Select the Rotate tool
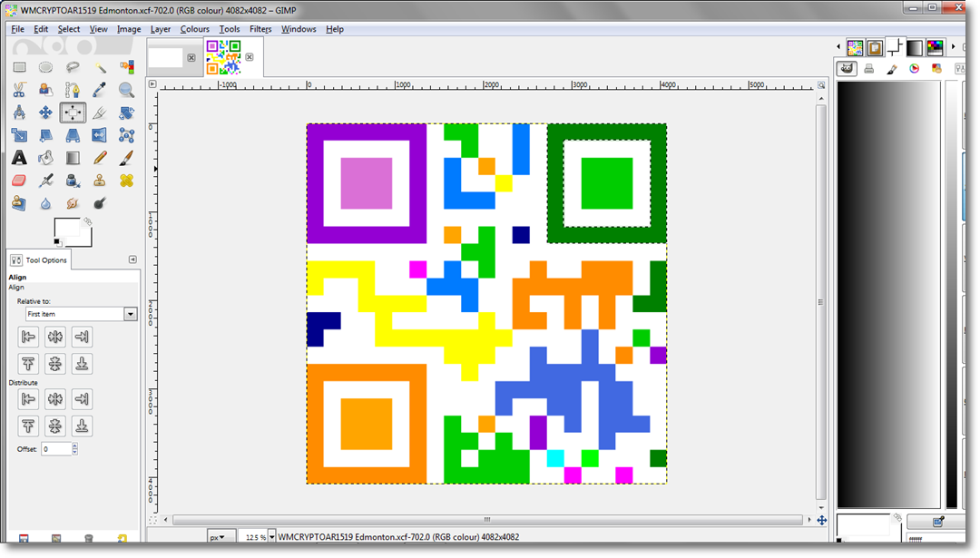Viewport: 980px width, 558px height. tap(126, 113)
